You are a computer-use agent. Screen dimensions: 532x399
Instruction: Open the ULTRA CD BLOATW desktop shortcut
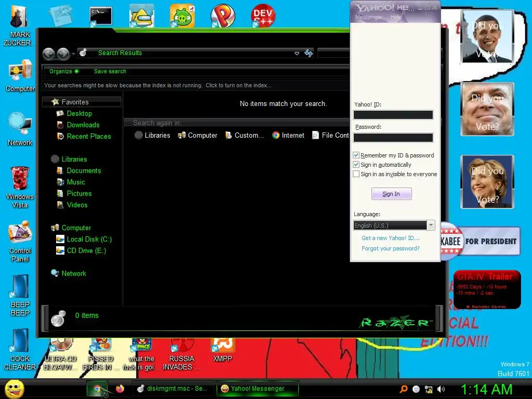(60, 354)
